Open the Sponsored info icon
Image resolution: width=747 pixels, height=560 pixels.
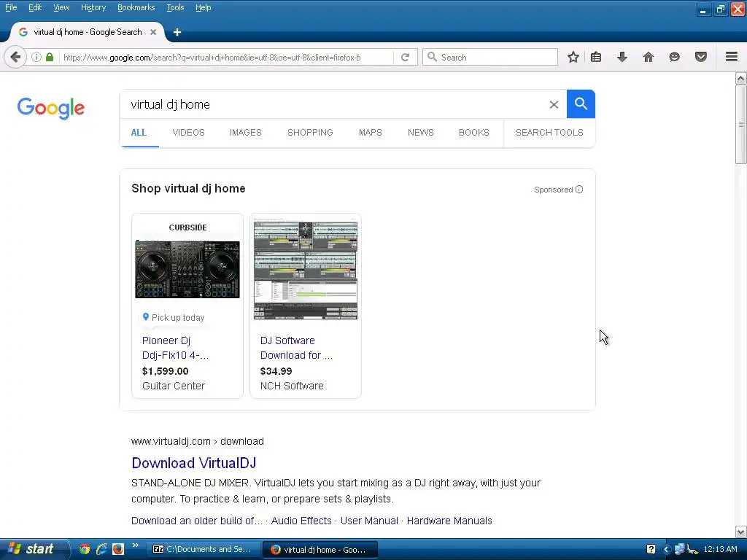tap(579, 190)
